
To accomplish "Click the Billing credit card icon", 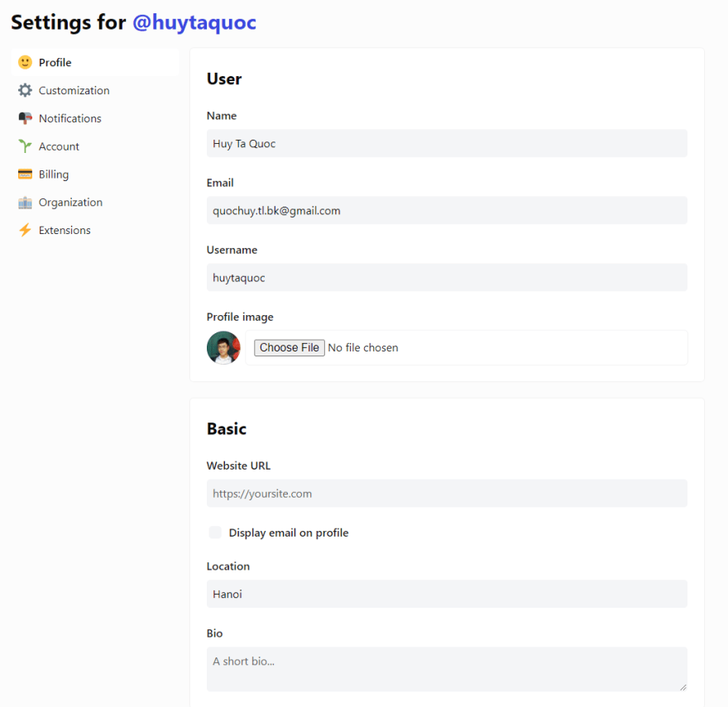I will [x=25, y=174].
